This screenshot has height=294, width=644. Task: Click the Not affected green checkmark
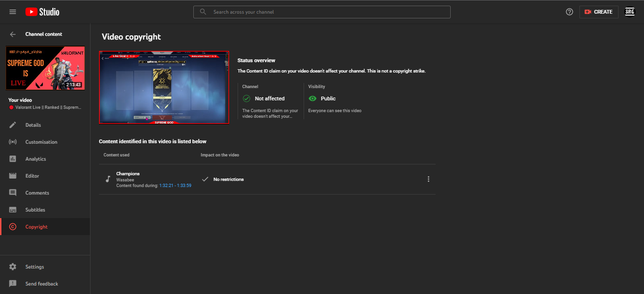coord(246,98)
